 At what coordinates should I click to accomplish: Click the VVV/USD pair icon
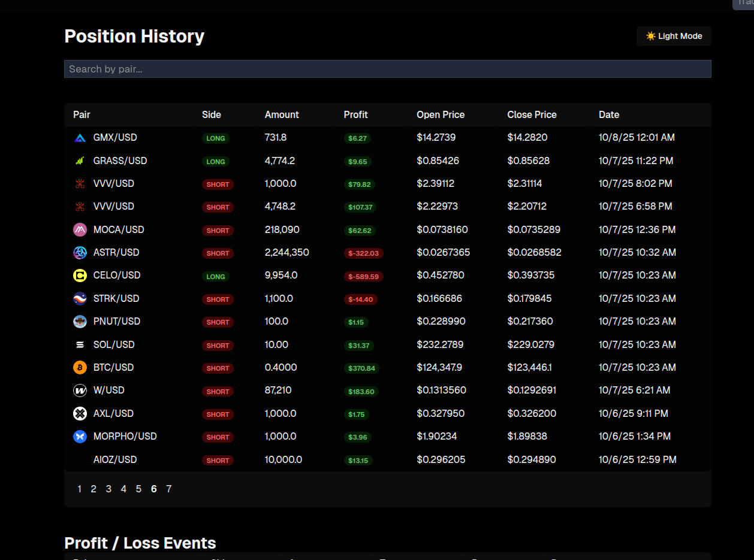80,183
